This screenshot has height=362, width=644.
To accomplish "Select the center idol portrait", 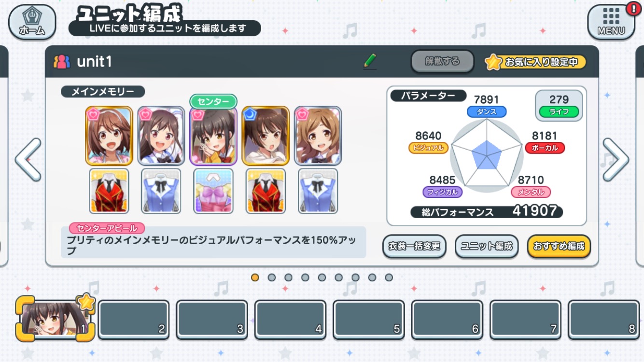I will tap(213, 136).
